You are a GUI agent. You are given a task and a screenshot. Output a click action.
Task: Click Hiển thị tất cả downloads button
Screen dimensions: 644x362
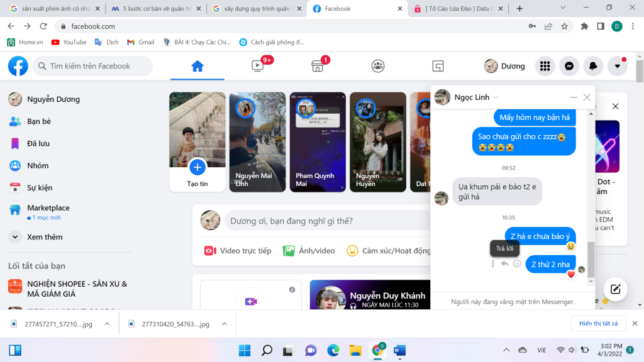(x=598, y=324)
